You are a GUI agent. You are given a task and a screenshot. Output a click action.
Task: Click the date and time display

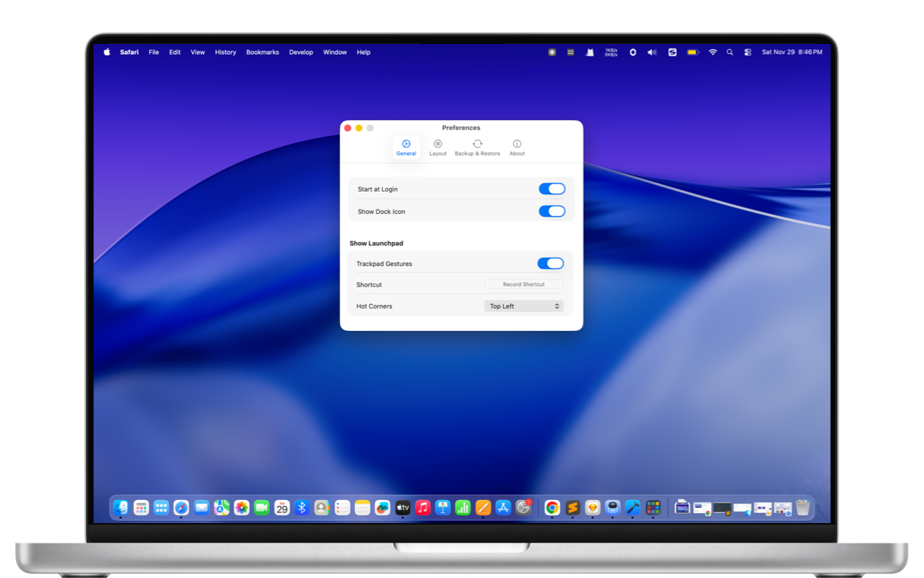(x=792, y=52)
